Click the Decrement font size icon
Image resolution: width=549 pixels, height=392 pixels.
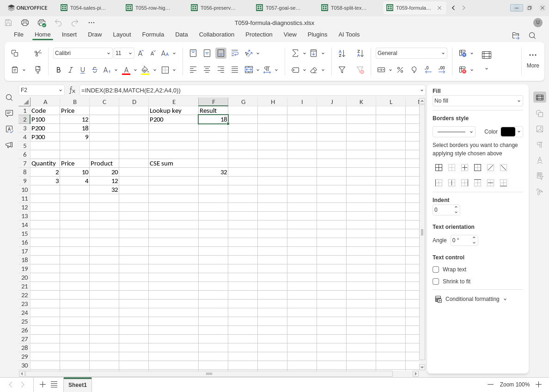(x=152, y=53)
